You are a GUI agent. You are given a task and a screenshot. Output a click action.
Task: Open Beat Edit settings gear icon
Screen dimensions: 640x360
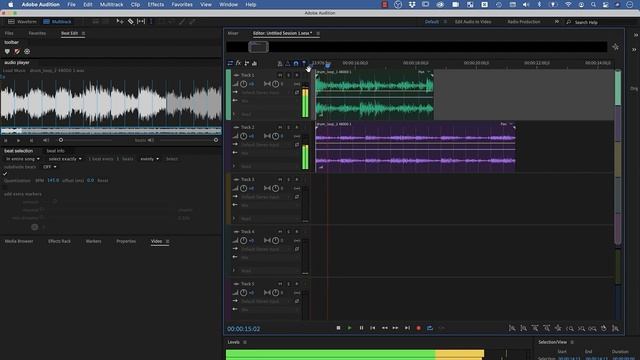pos(27,51)
